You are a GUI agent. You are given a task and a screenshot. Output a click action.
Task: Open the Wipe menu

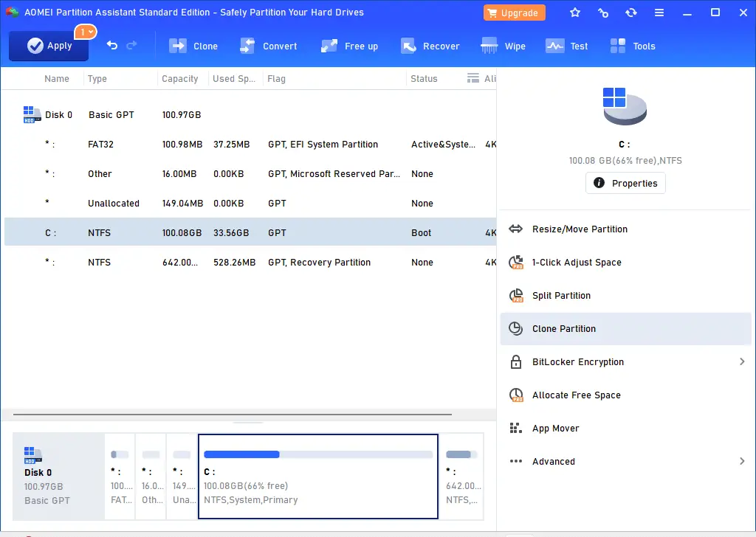click(x=503, y=46)
